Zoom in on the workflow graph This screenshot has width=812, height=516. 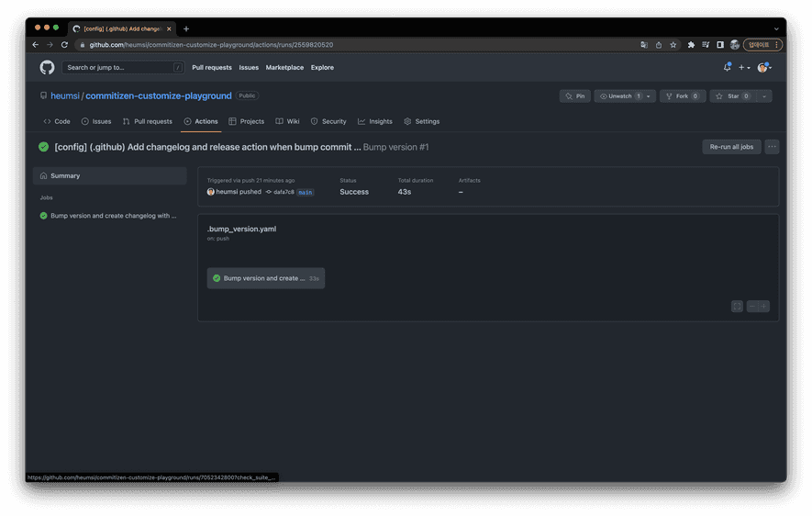click(x=763, y=307)
